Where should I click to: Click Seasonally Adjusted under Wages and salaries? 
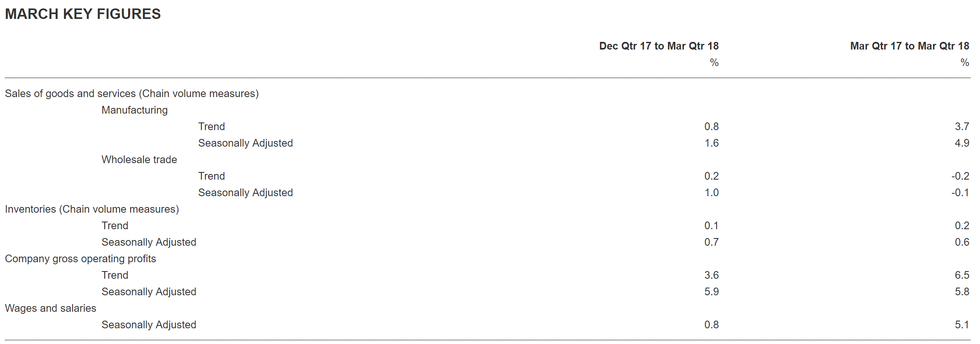pos(149,325)
